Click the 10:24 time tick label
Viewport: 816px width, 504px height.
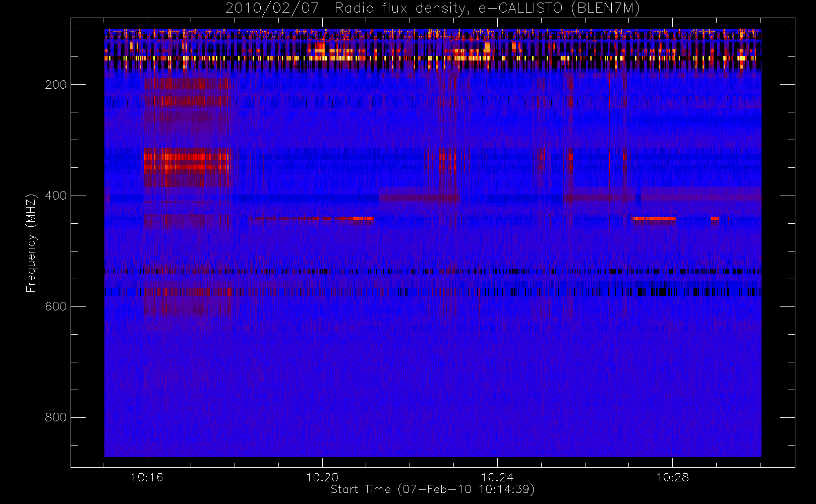[x=497, y=477]
